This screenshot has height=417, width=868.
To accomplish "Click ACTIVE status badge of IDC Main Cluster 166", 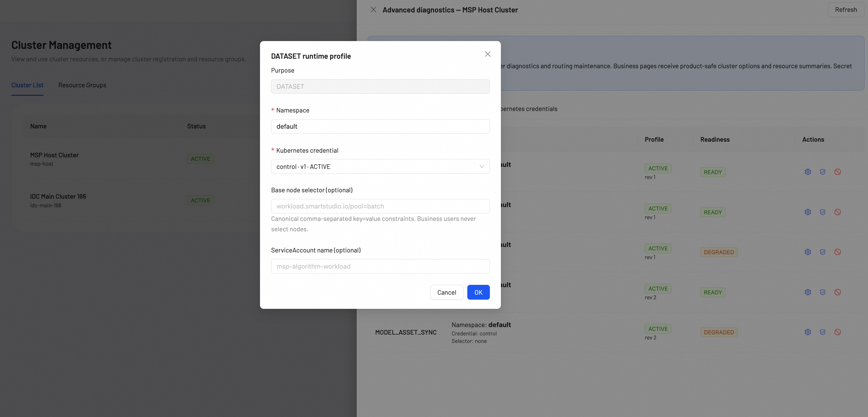I will pyautogui.click(x=200, y=201).
